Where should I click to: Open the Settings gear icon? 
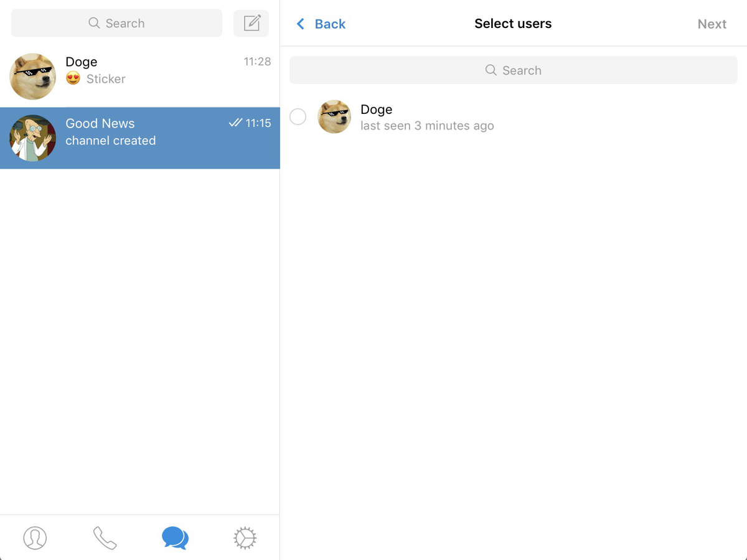pos(245,538)
